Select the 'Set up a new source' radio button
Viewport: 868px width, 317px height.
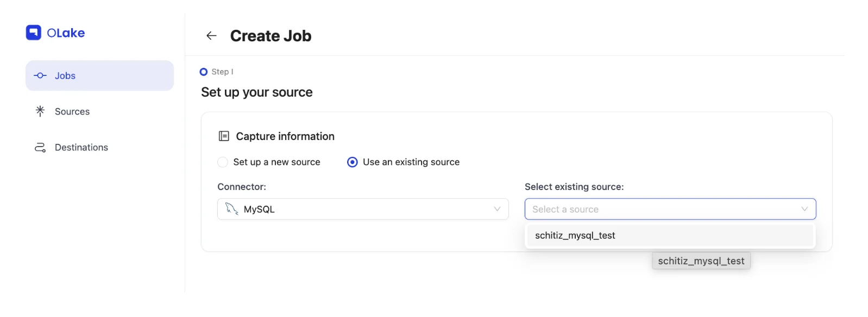point(223,162)
